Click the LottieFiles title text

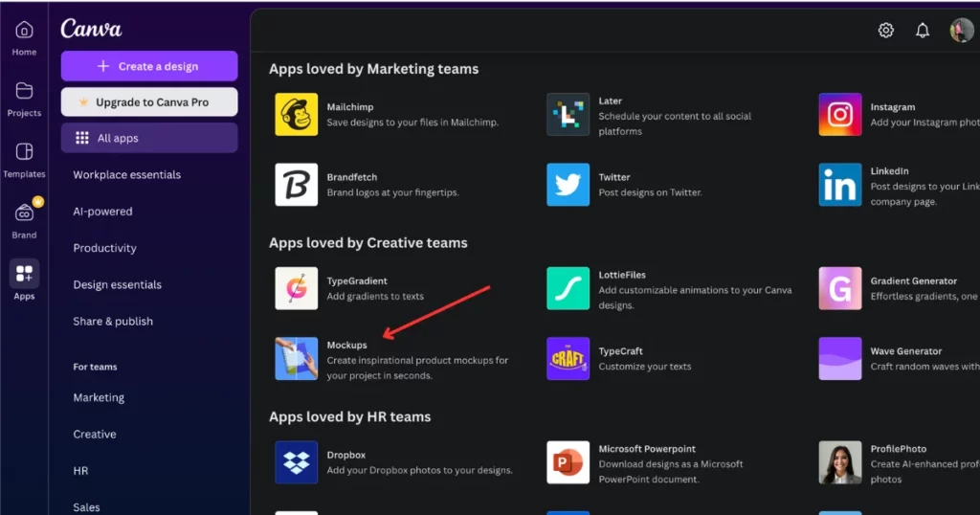click(622, 275)
